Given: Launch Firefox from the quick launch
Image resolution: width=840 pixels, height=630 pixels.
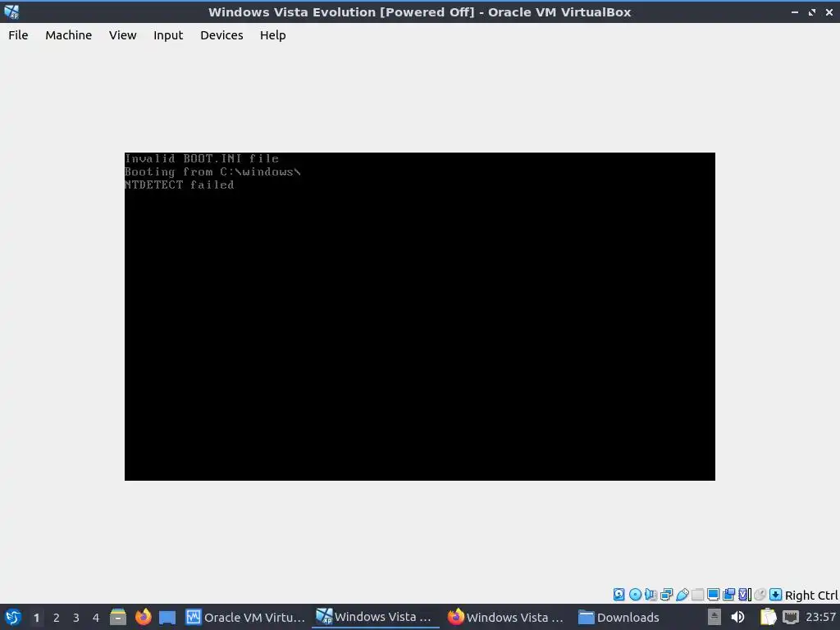Looking at the screenshot, I should point(143,617).
